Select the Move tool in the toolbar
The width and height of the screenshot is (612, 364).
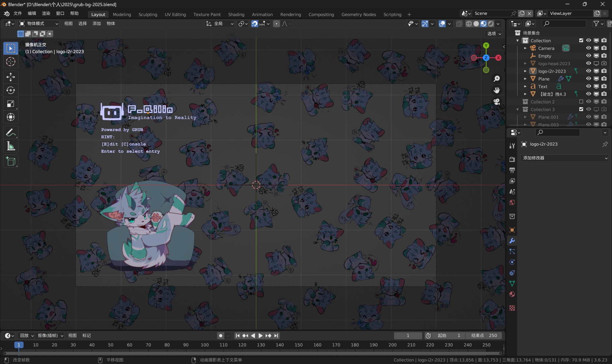10,77
